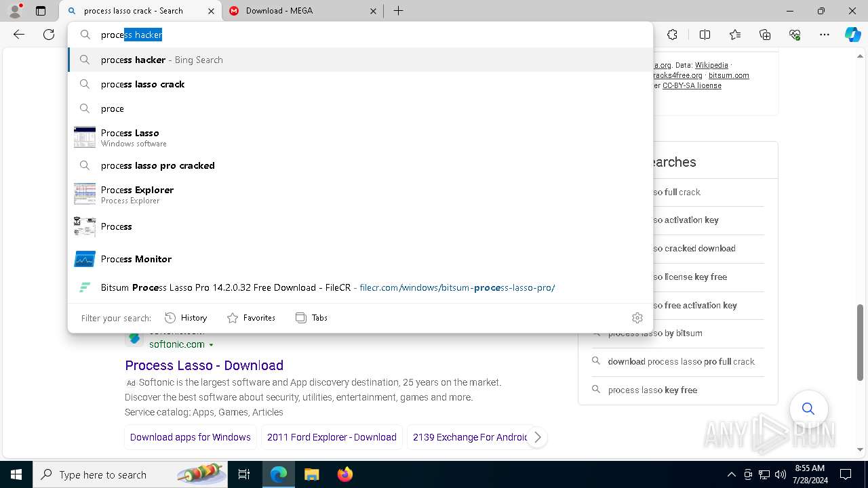Select 'process lasso crack' suggestion
The height and width of the screenshot is (488, 868).
(360, 84)
